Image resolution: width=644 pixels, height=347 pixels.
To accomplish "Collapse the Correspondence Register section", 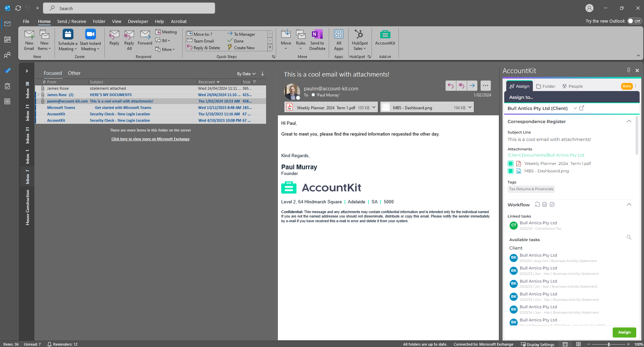I will click(629, 121).
